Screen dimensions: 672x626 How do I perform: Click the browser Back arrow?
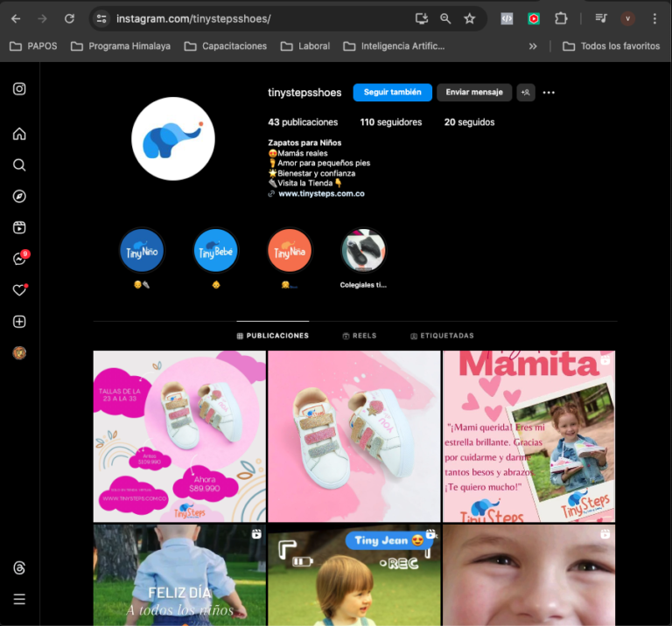pos(16,18)
